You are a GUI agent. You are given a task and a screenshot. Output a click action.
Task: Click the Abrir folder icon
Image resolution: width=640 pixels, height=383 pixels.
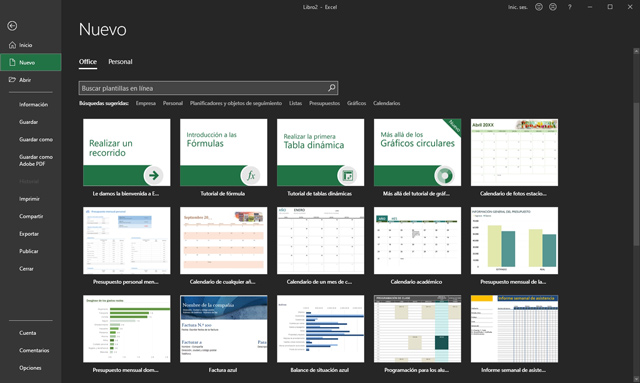(x=12, y=80)
